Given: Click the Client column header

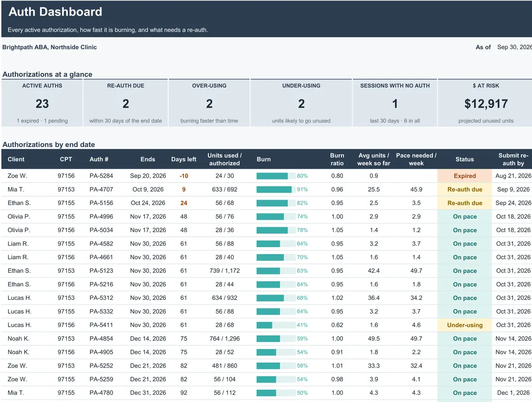Looking at the screenshot, I should [16, 159].
